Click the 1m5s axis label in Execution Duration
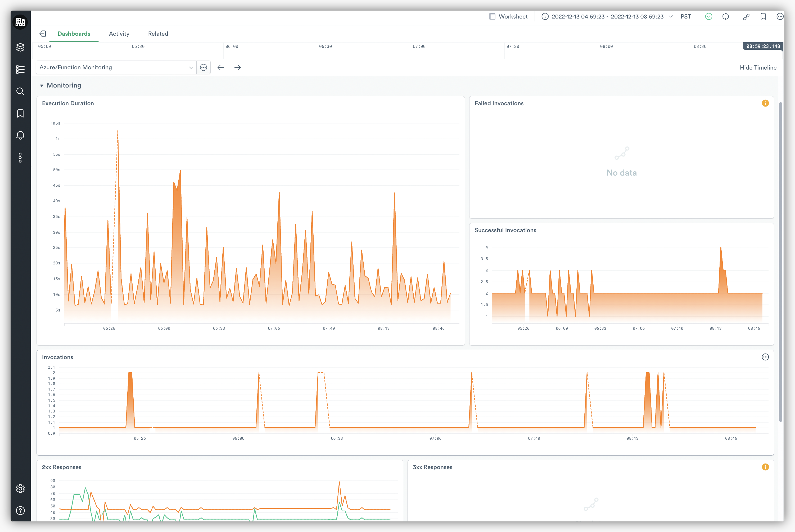Image resolution: width=795 pixels, height=532 pixels. tap(55, 123)
